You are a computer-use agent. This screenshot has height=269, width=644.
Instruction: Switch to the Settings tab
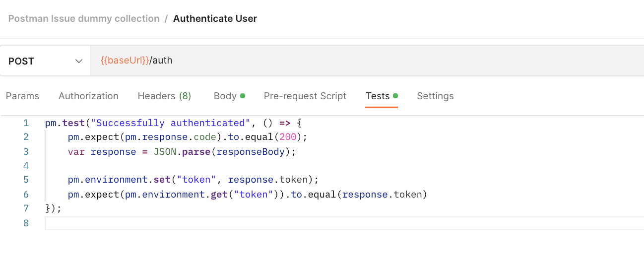[x=435, y=96]
